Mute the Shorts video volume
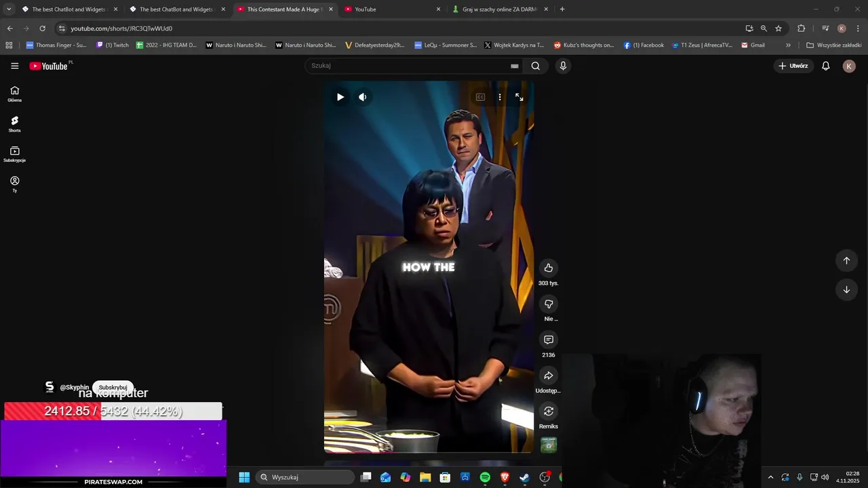The image size is (868, 488). click(x=363, y=97)
